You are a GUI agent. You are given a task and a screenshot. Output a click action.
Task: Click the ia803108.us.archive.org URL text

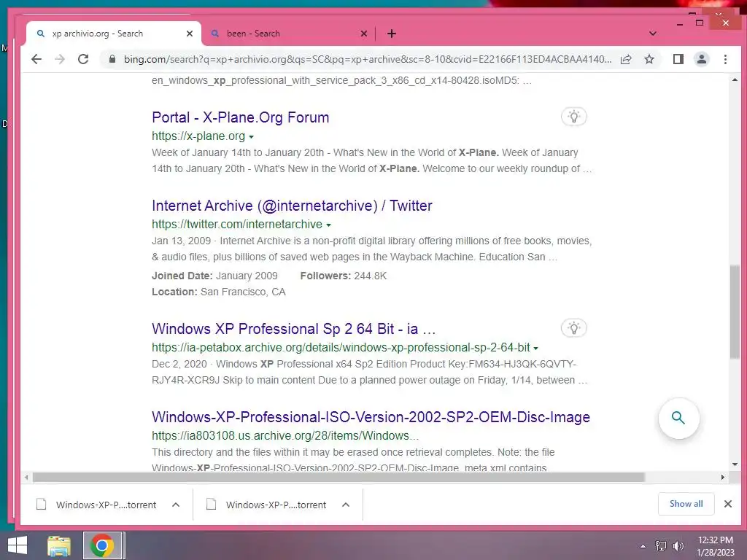pos(285,436)
